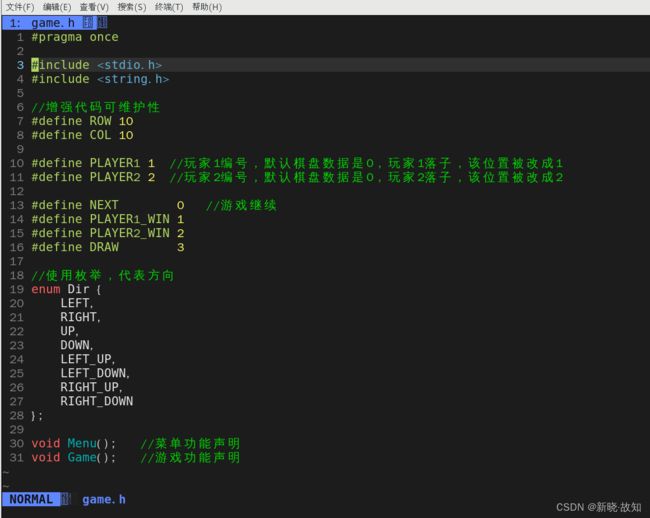Image resolution: width=650 pixels, height=518 pixels.
Task: Click the comment '//玩家2编号' on line 11
Action: point(209,177)
